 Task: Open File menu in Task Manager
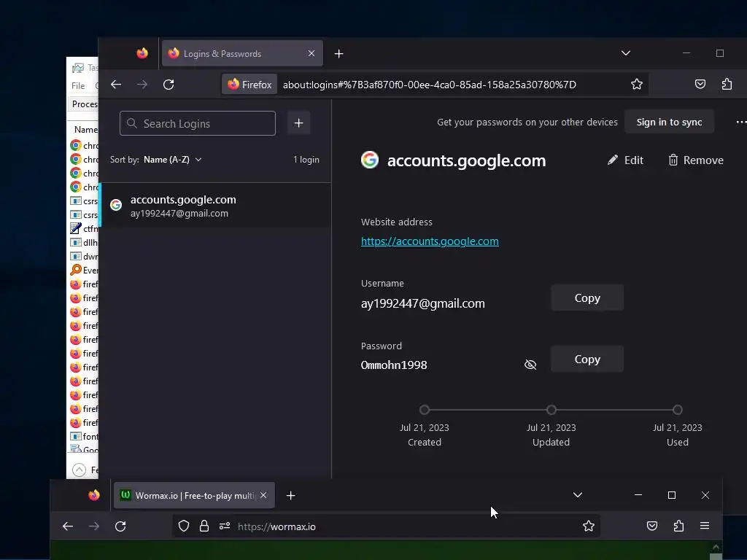[78, 86]
